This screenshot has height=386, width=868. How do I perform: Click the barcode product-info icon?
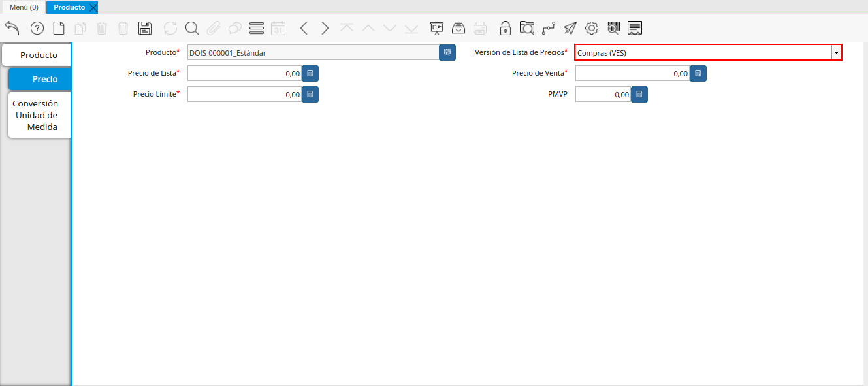coord(613,28)
